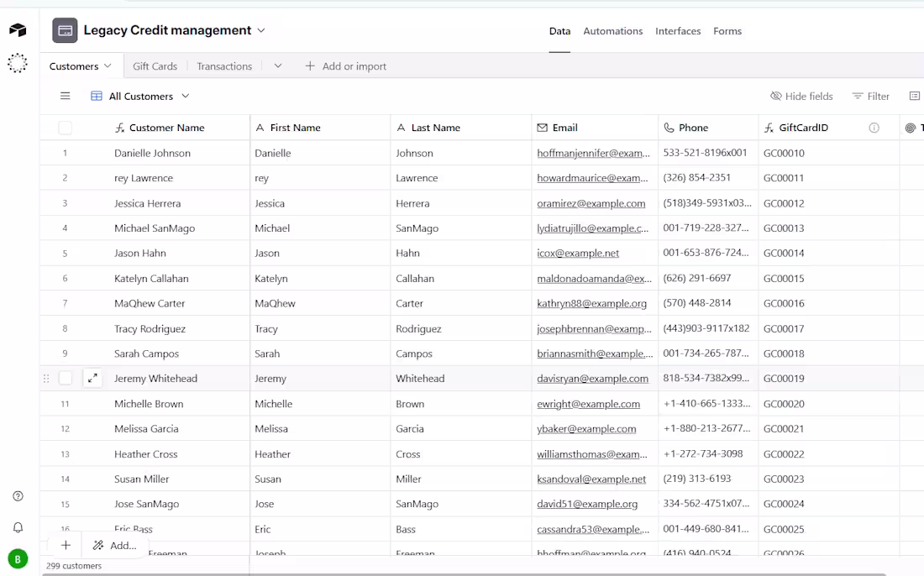Open the oramirez@example.com email link
This screenshot has height=576, width=924.
click(x=591, y=203)
